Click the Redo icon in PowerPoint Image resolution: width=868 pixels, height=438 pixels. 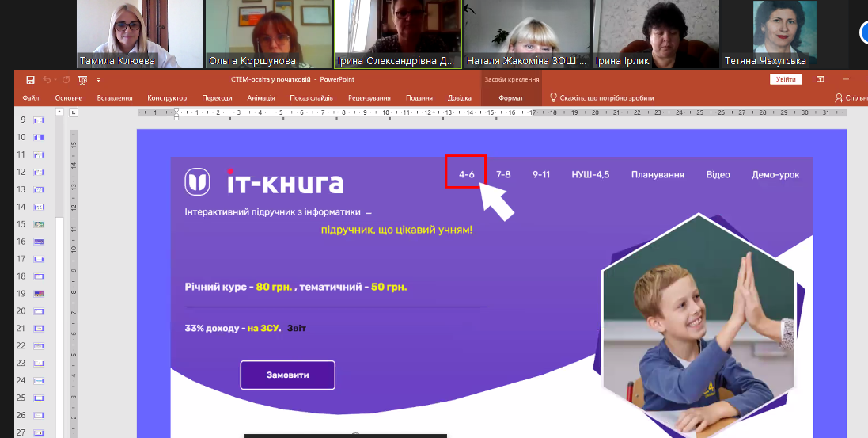pos(66,80)
